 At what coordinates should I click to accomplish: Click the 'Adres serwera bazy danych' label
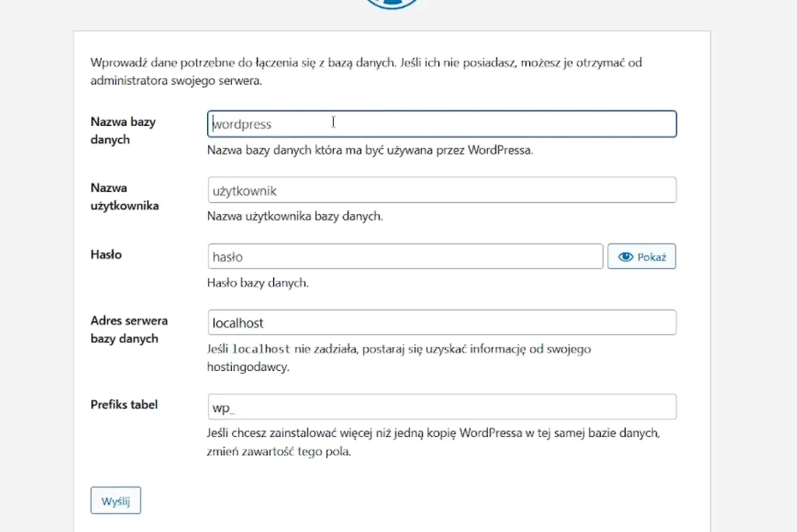129,329
